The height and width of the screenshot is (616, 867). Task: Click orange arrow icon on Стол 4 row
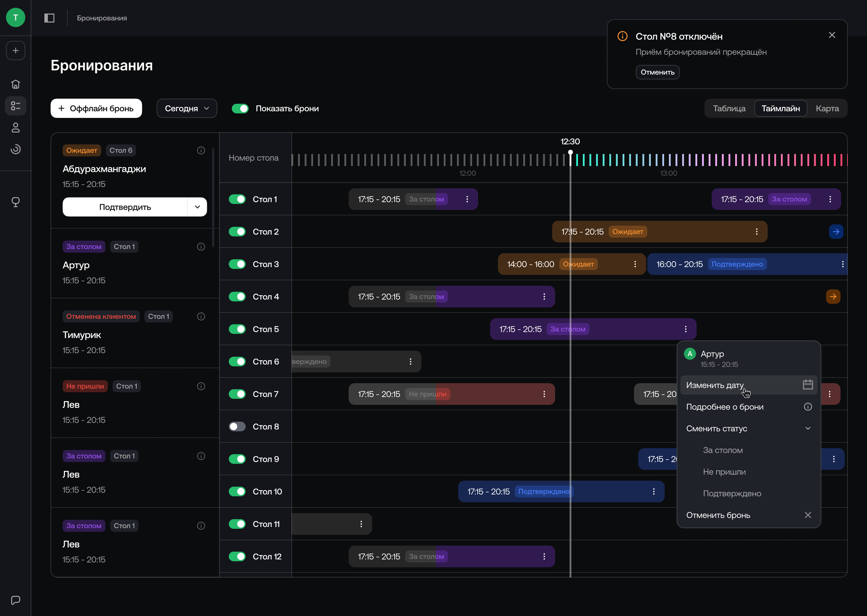point(833,297)
